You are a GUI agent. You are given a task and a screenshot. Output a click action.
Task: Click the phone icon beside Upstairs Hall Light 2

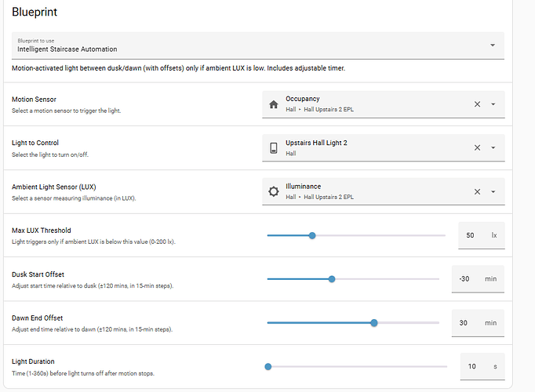274,148
